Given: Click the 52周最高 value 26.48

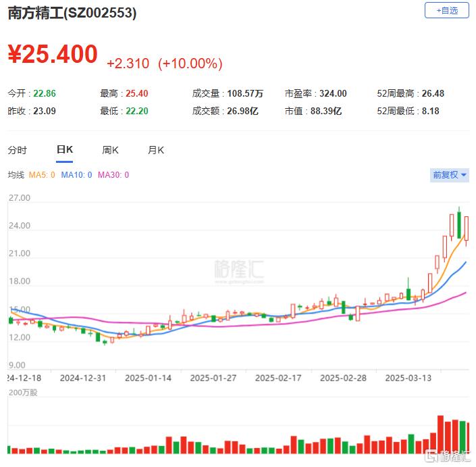Looking at the screenshot, I should pyautogui.click(x=433, y=93).
